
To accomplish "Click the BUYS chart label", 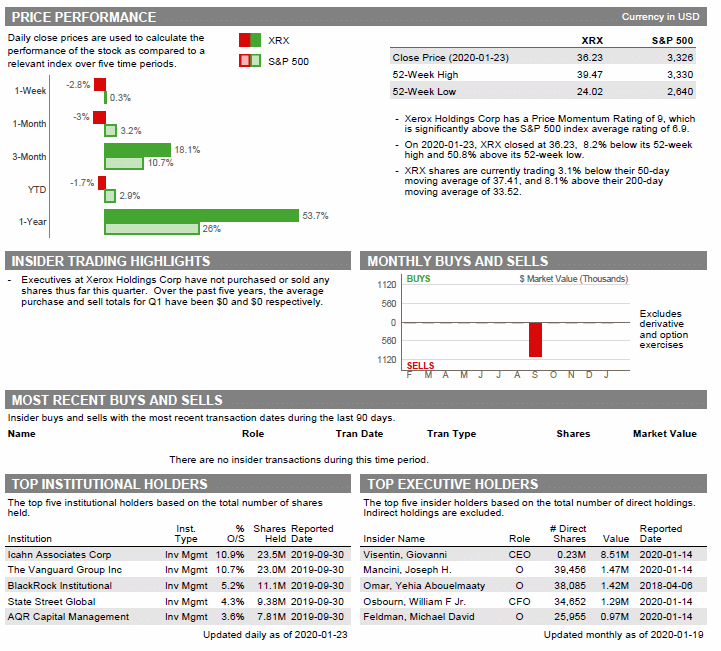I will (418, 279).
